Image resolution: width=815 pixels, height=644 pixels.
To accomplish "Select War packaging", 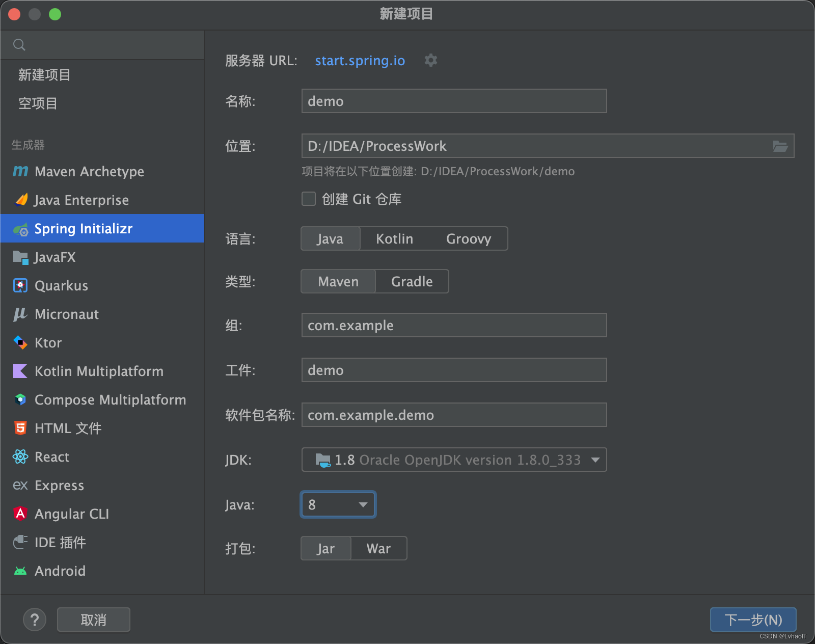I will (x=379, y=548).
